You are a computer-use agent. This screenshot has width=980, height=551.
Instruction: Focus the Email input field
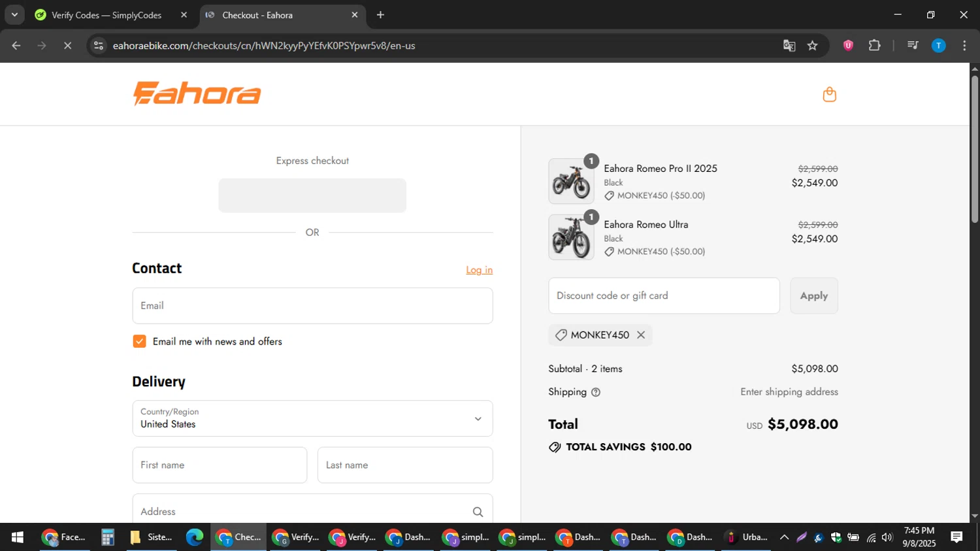tap(312, 306)
